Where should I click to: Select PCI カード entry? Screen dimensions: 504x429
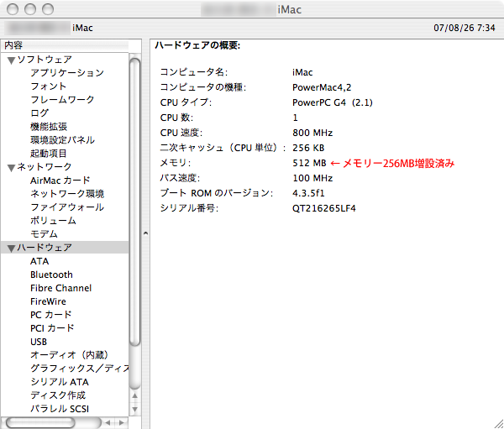coord(52,328)
